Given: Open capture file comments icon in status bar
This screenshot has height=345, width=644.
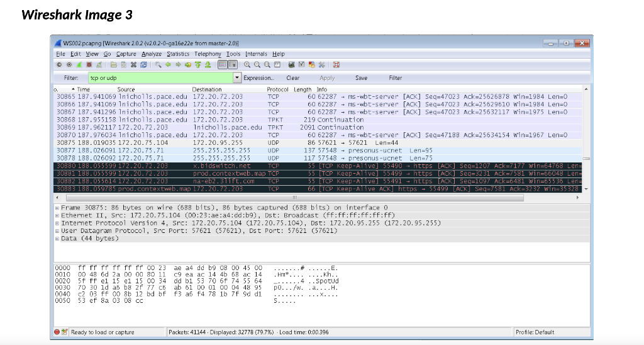Looking at the screenshot, I should point(64,332).
